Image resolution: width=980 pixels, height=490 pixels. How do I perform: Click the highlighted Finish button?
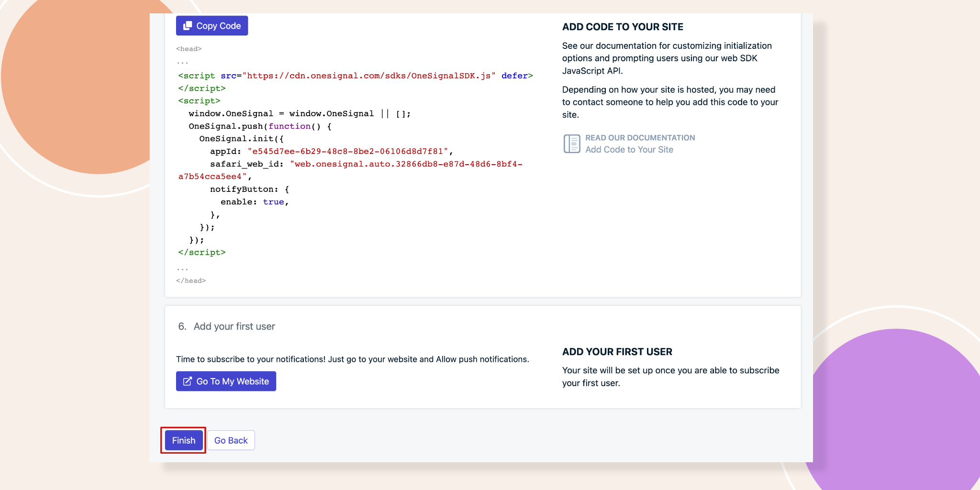coord(183,440)
